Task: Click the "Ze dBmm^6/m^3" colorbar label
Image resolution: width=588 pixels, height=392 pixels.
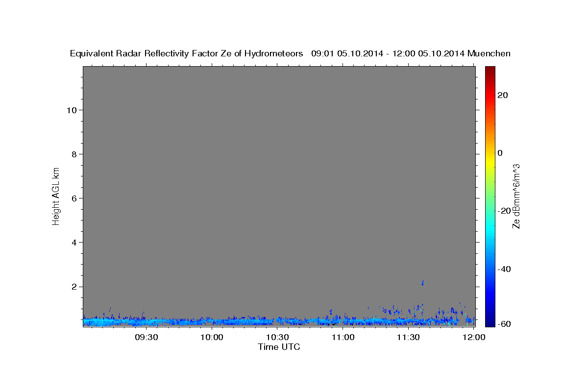Action: pyautogui.click(x=516, y=196)
